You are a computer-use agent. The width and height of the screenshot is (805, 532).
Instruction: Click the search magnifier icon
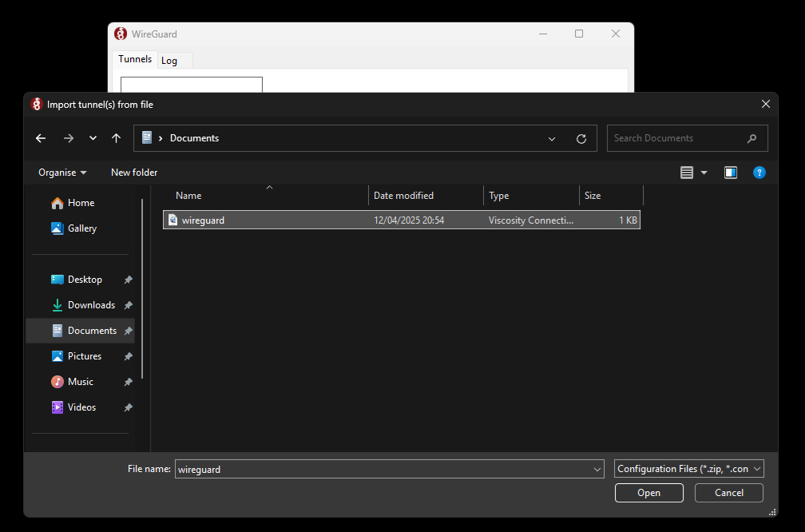pos(751,138)
